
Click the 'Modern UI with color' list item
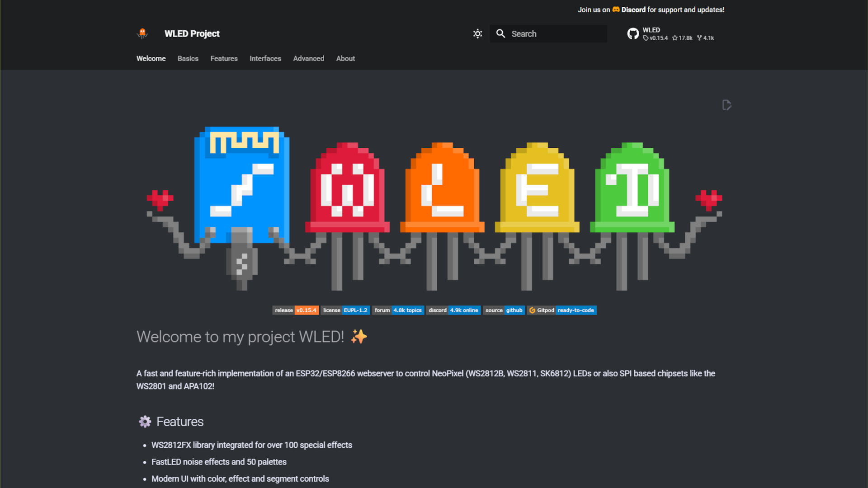pos(240,479)
